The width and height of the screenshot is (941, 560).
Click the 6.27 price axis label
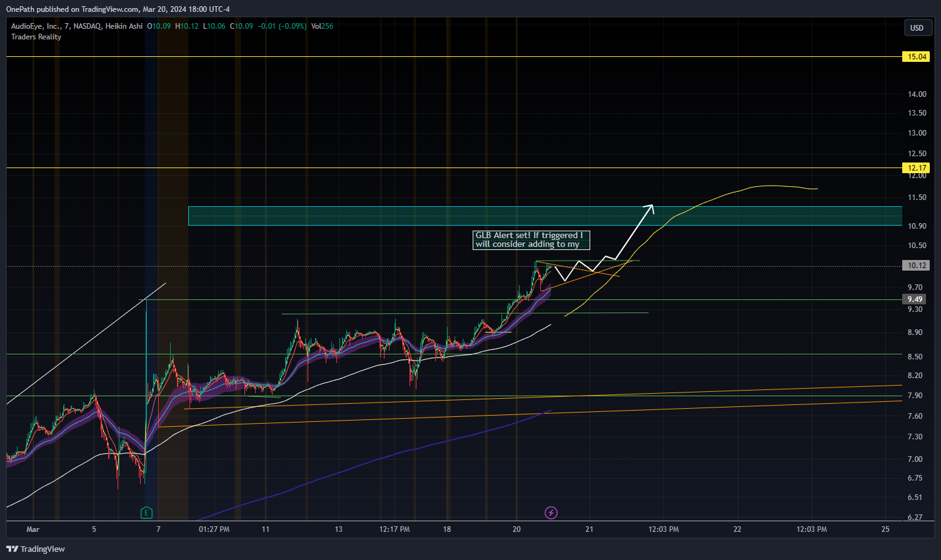(915, 517)
